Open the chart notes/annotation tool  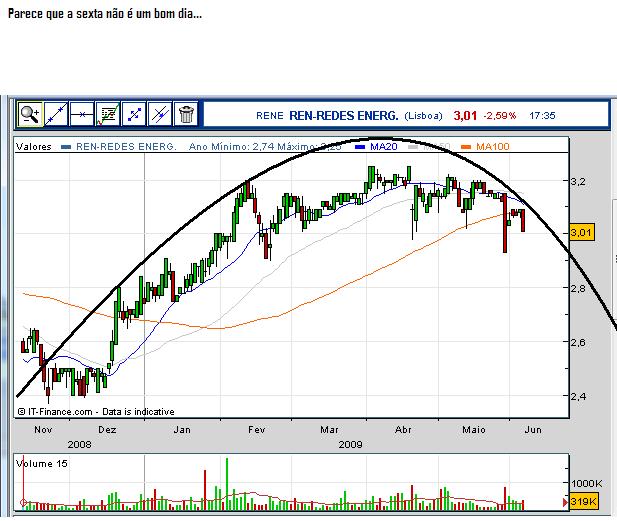pos(108,114)
